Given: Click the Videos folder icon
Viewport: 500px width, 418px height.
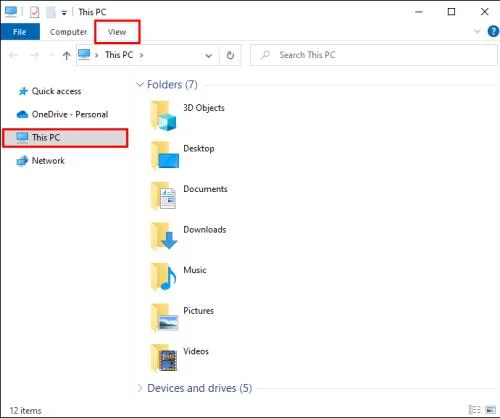Looking at the screenshot, I should pos(163,358).
